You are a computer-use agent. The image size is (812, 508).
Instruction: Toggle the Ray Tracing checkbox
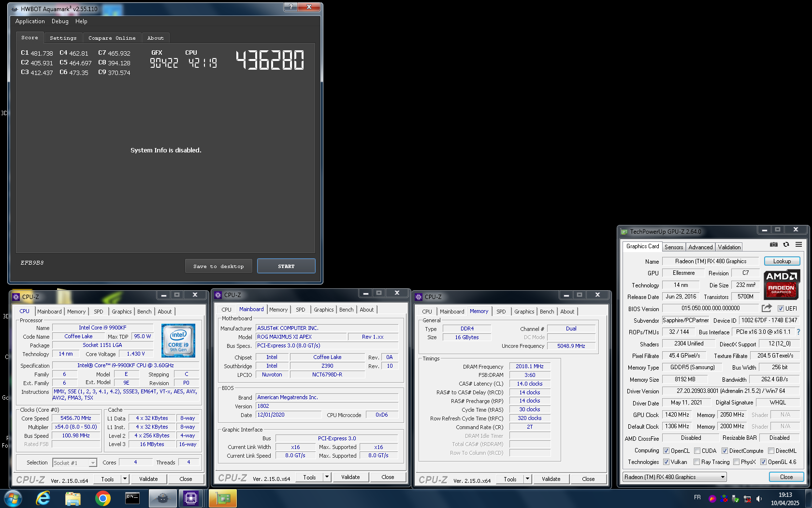(x=696, y=462)
